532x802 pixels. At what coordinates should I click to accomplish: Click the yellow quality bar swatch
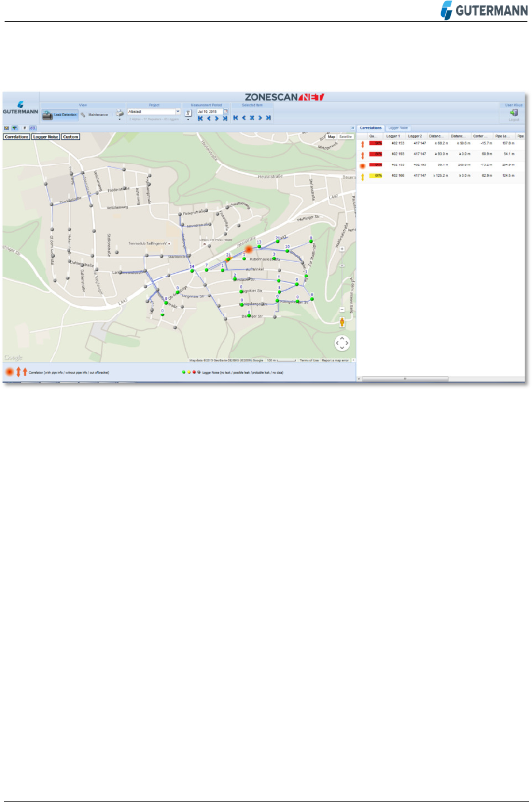(376, 175)
